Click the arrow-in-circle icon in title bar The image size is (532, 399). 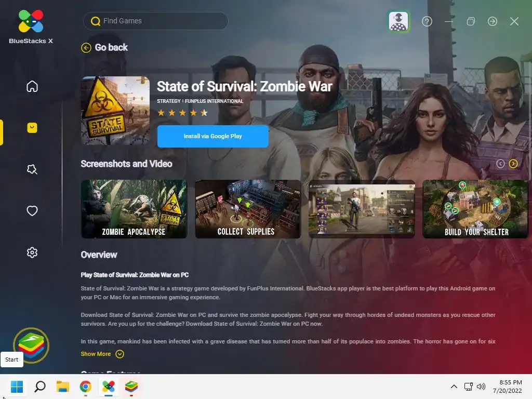tap(493, 21)
